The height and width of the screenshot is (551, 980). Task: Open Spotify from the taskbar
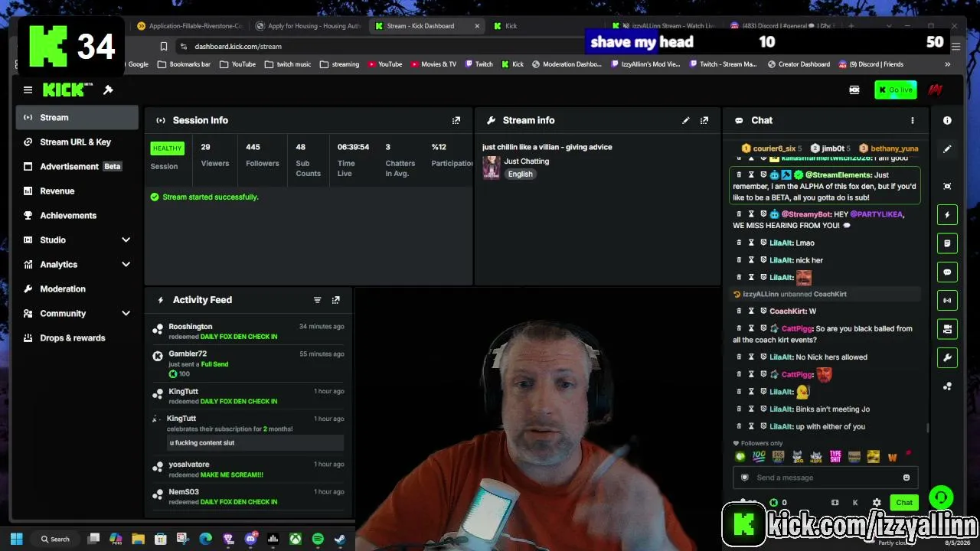318,539
